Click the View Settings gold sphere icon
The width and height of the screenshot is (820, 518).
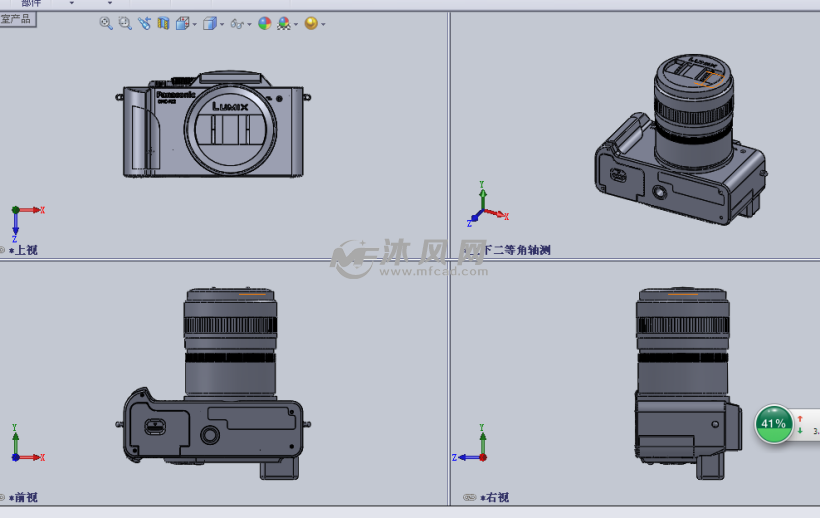click(x=311, y=24)
